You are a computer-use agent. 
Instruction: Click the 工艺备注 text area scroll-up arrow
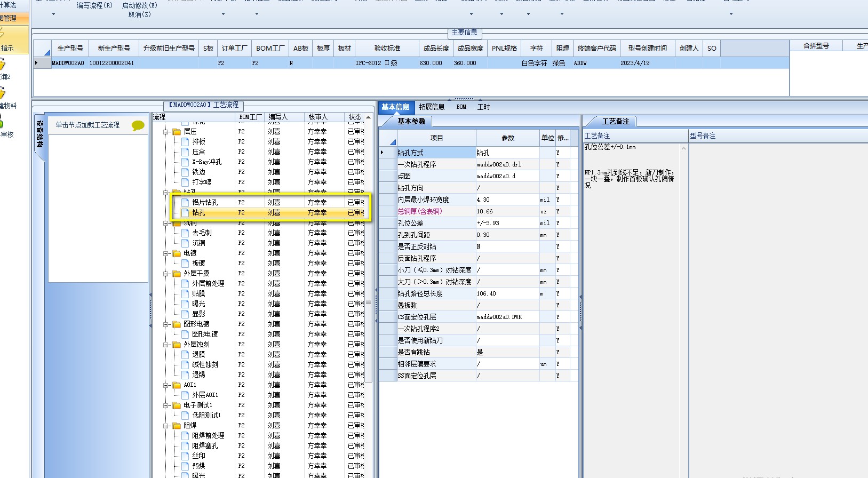(x=683, y=148)
